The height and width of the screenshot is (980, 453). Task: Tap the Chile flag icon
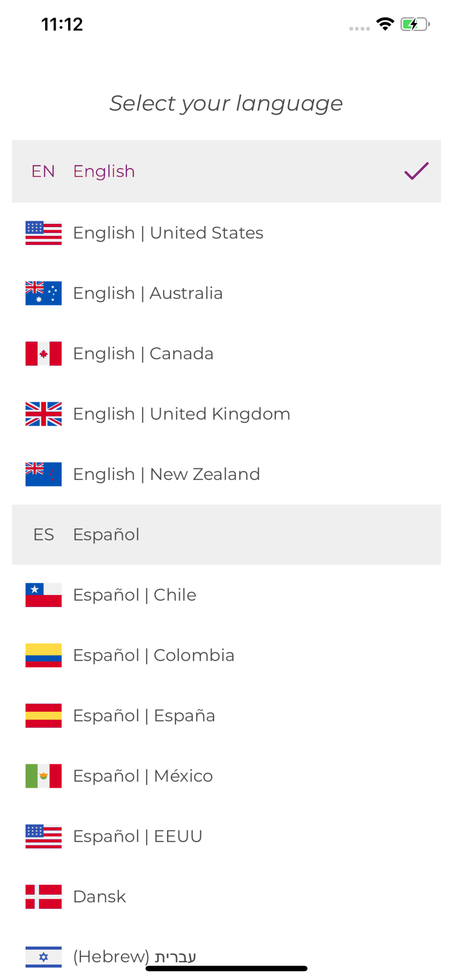pyautogui.click(x=43, y=595)
